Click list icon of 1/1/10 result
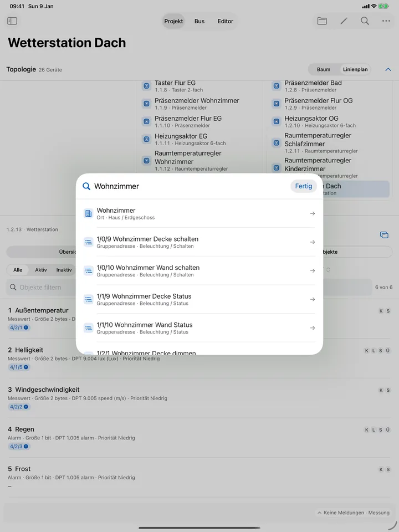 click(x=88, y=328)
